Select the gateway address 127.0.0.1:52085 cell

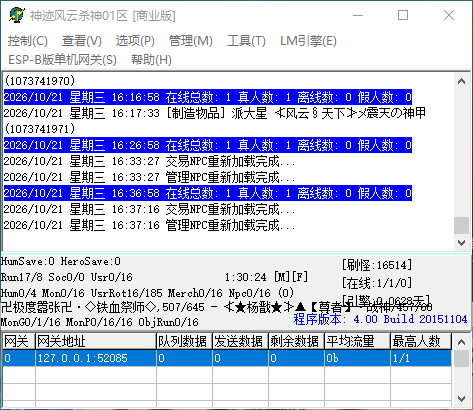(x=96, y=358)
